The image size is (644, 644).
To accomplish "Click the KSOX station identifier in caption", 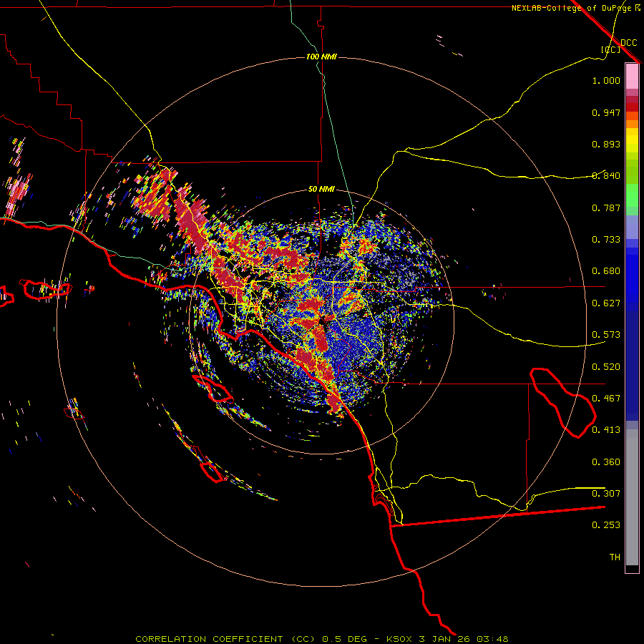I will [x=399, y=639].
